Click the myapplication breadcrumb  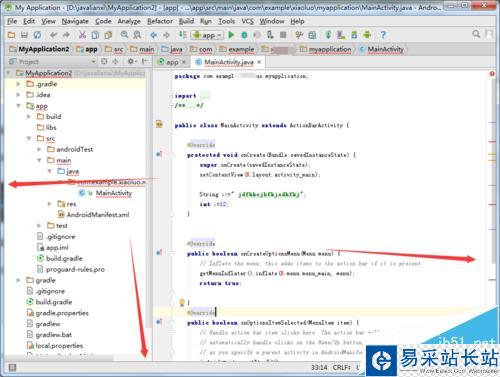tap(326, 49)
